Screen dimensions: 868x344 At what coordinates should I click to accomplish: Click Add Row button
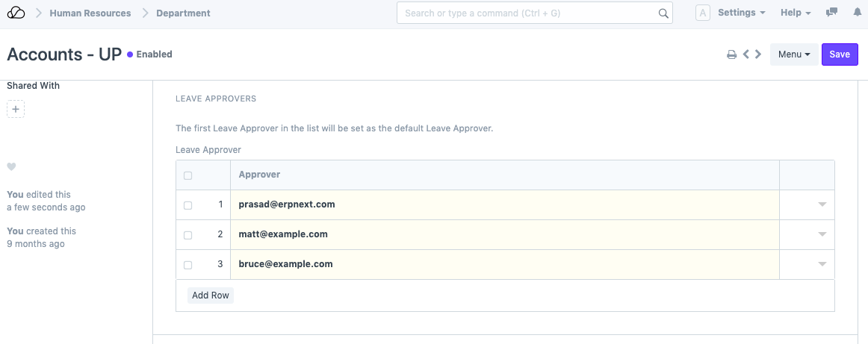[x=211, y=295]
